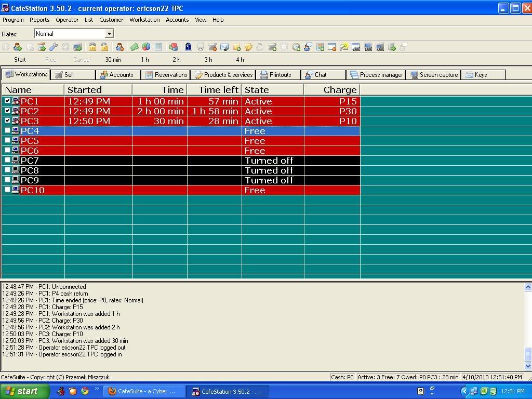Click the user with red badge icon
This screenshot has height=399, width=532.
119,47
